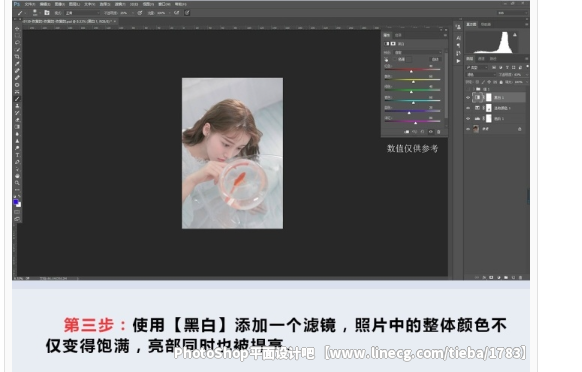Select the Black & White 1 layer mask thumbnail
Viewport: 582px width, 372px height.
click(x=488, y=97)
